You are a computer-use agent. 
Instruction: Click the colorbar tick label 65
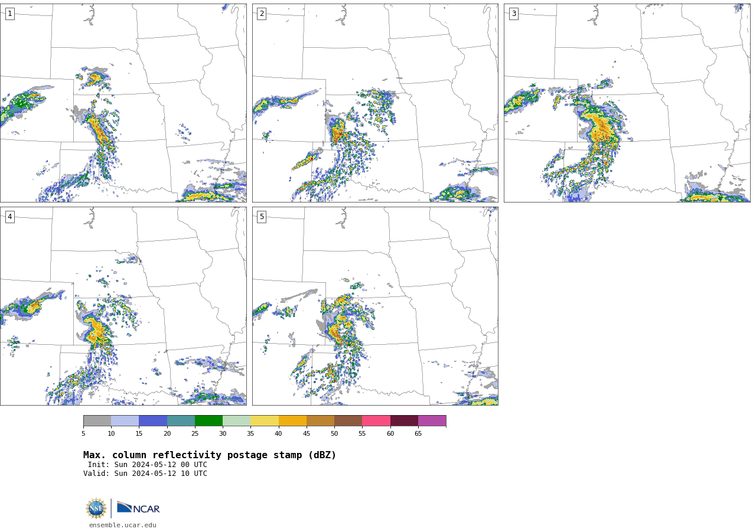tap(418, 434)
